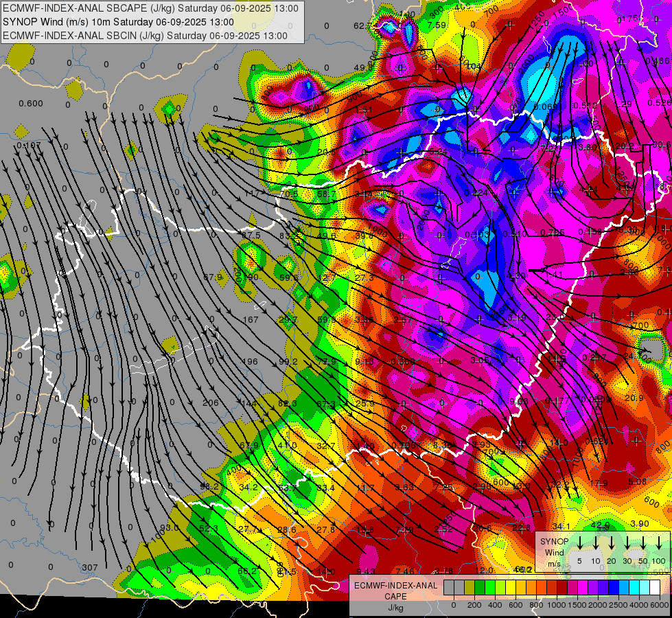The width and height of the screenshot is (672, 618).
Task: Pick the white 6000 J/kg legend swatch
Action: [655, 587]
